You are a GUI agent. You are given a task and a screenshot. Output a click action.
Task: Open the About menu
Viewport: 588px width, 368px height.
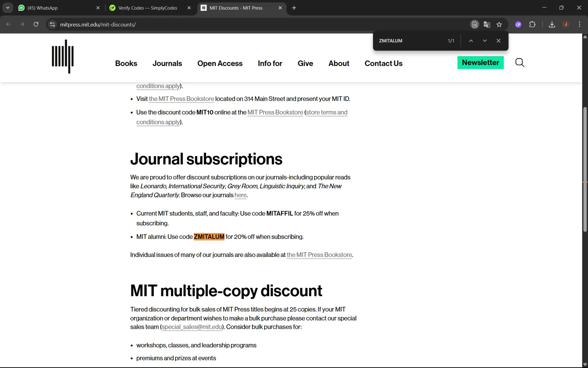[x=339, y=64]
